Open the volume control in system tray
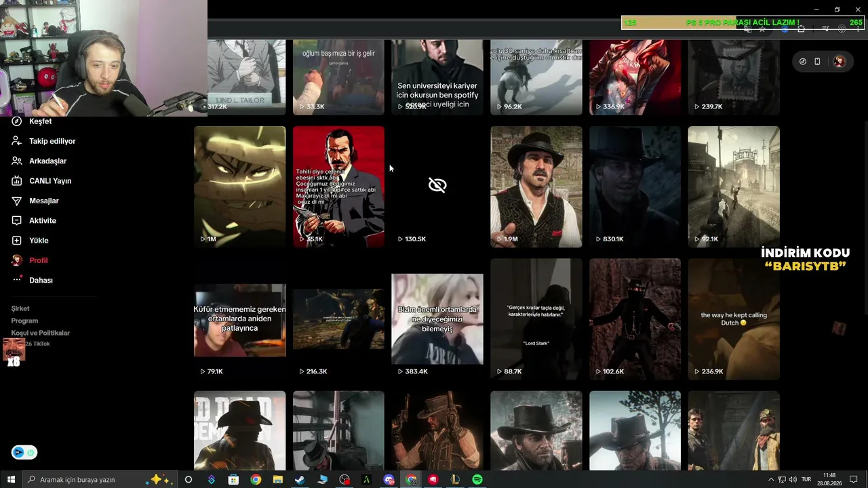The image size is (868, 488). pos(793,480)
